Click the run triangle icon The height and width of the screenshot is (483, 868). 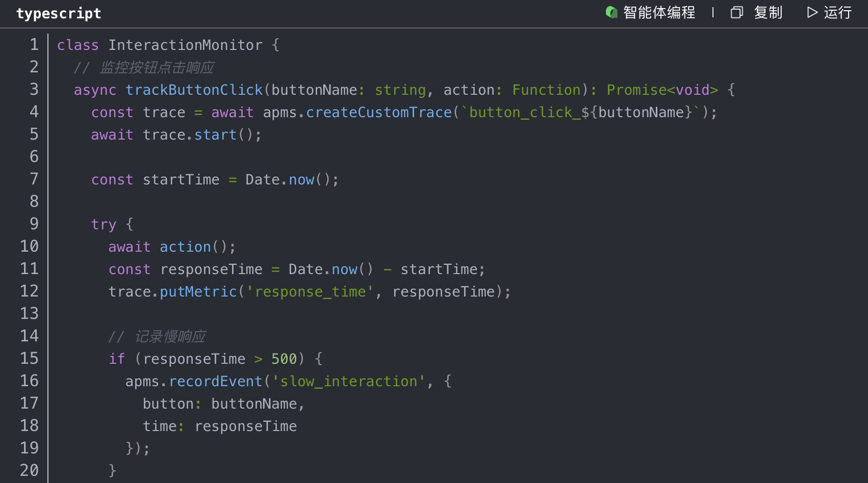pos(812,12)
